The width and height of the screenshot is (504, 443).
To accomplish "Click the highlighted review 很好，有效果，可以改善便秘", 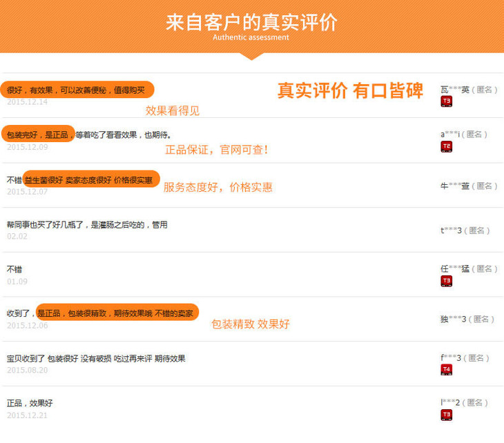I will [x=76, y=90].
